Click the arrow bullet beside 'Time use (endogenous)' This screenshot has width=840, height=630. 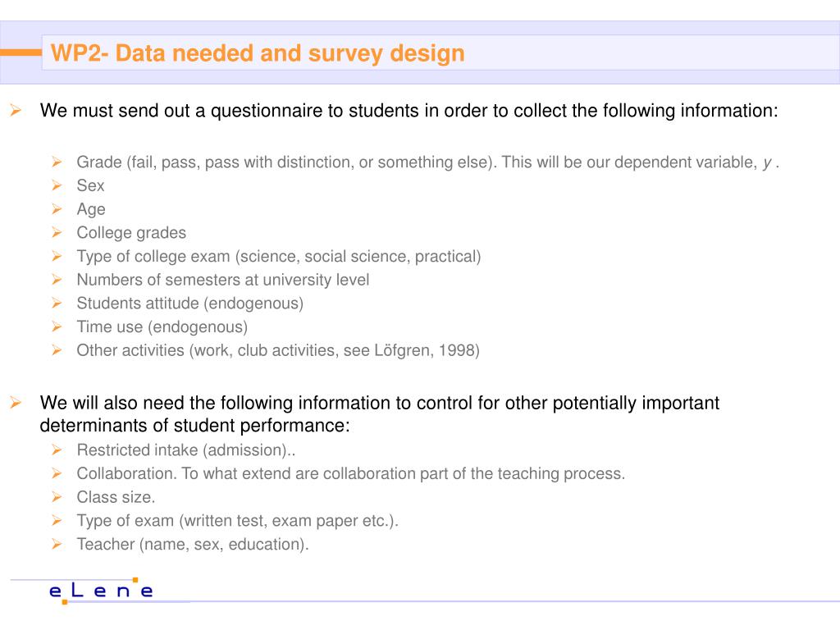point(57,326)
